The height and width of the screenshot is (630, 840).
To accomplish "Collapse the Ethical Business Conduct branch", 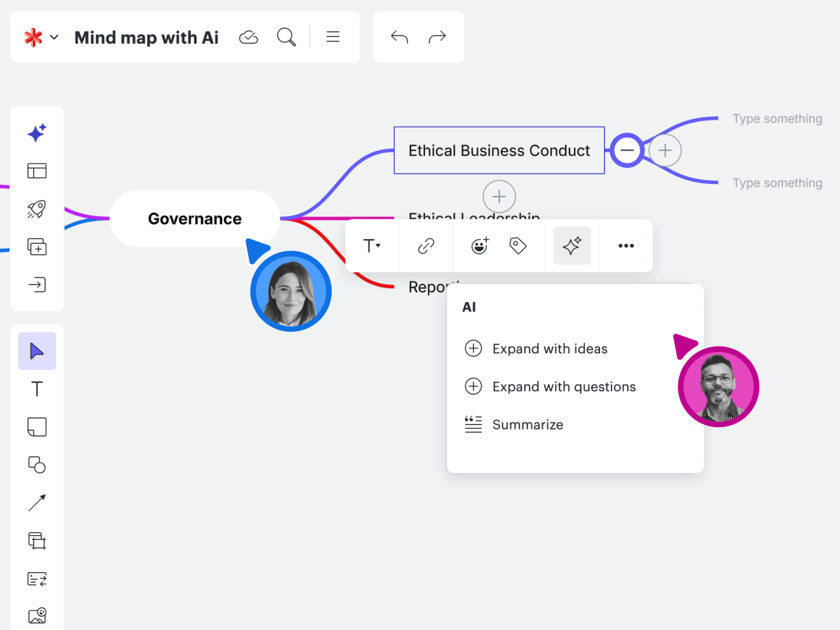I will 627,150.
